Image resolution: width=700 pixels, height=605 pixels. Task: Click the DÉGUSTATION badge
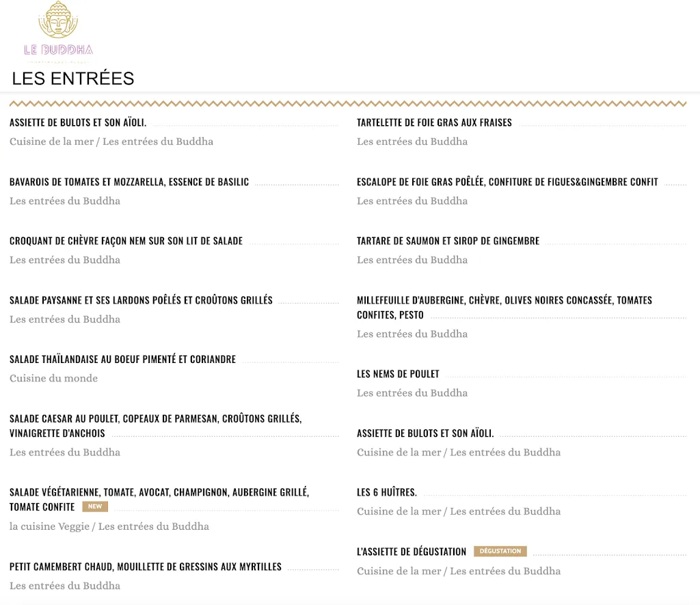(500, 551)
